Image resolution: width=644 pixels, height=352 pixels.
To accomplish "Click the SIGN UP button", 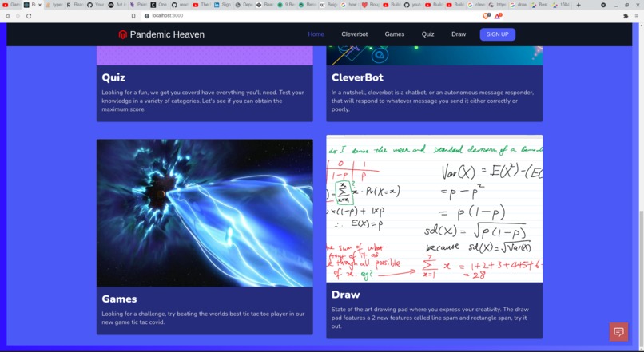I will point(497,34).
